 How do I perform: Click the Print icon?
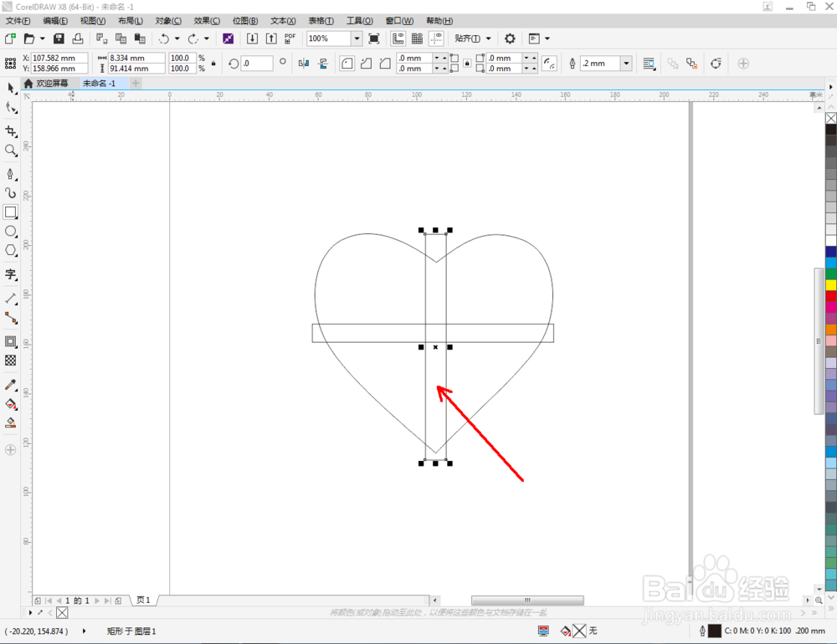click(78, 38)
